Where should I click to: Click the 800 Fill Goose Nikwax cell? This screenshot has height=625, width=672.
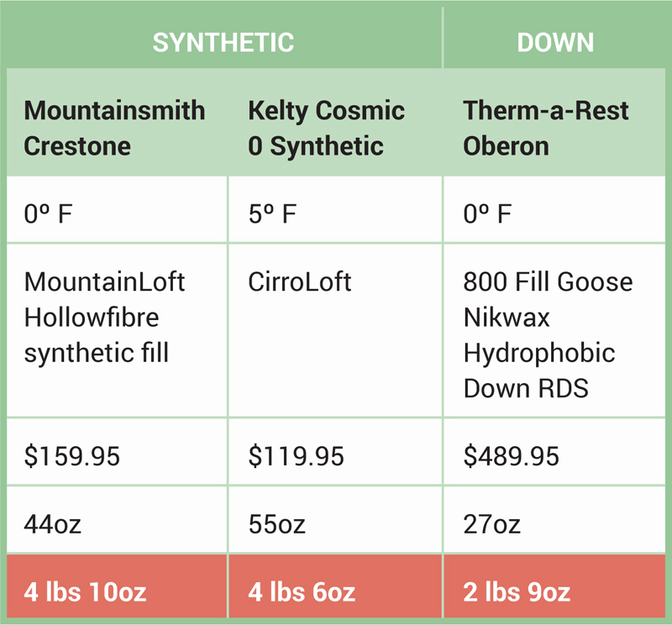(x=554, y=330)
